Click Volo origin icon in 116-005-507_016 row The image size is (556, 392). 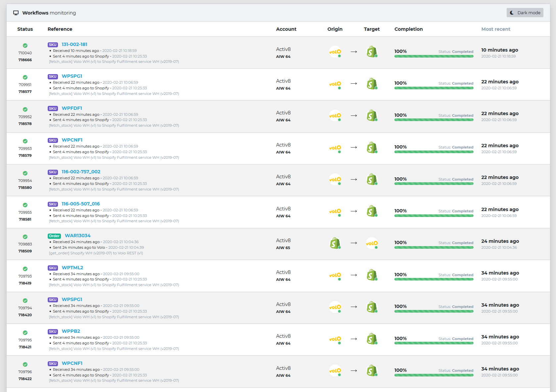click(x=335, y=211)
